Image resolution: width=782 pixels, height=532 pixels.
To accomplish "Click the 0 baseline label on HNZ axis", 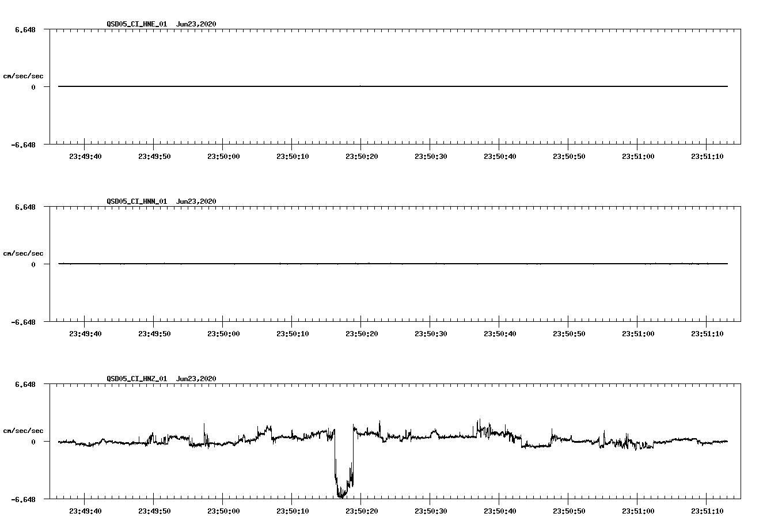I will [33, 442].
